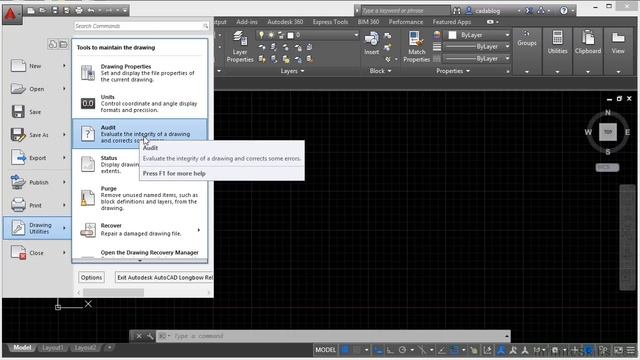Click Exit Autodesk AutoCAD button
The width and height of the screenshot is (640, 360).
click(x=164, y=278)
